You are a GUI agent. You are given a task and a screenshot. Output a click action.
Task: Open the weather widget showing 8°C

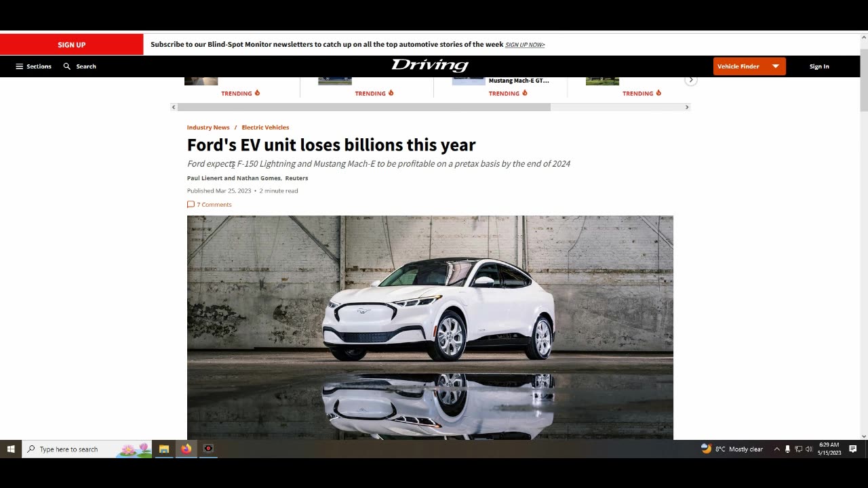pos(732,449)
